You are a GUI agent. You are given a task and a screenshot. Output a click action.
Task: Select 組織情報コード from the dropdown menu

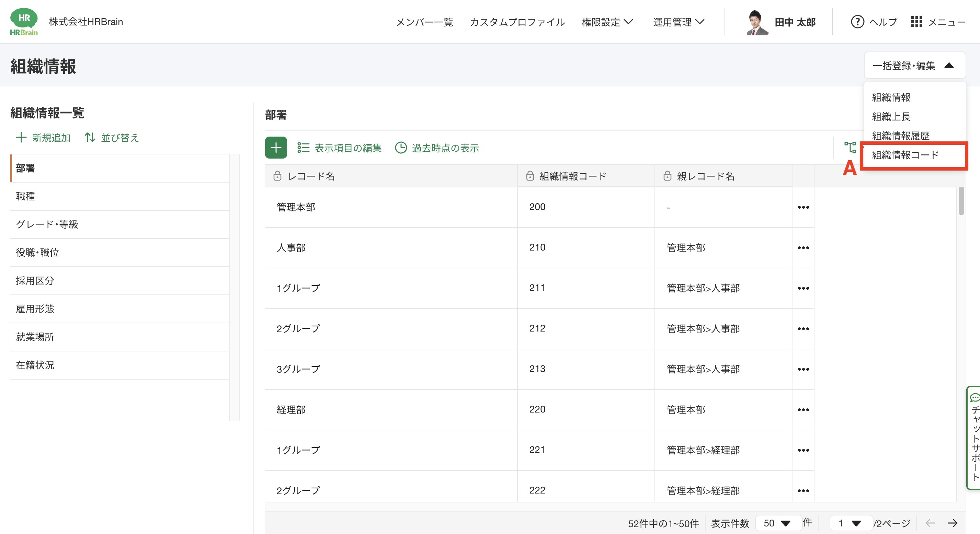905,155
